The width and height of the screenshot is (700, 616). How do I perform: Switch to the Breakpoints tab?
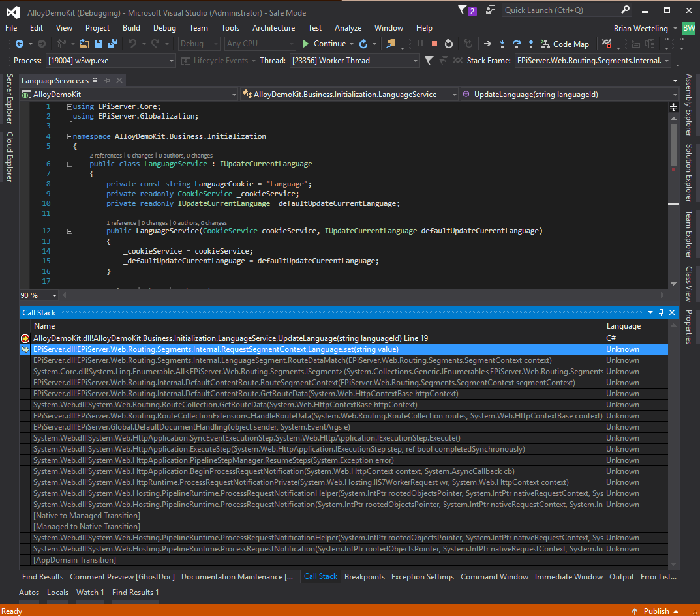coord(364,577)
